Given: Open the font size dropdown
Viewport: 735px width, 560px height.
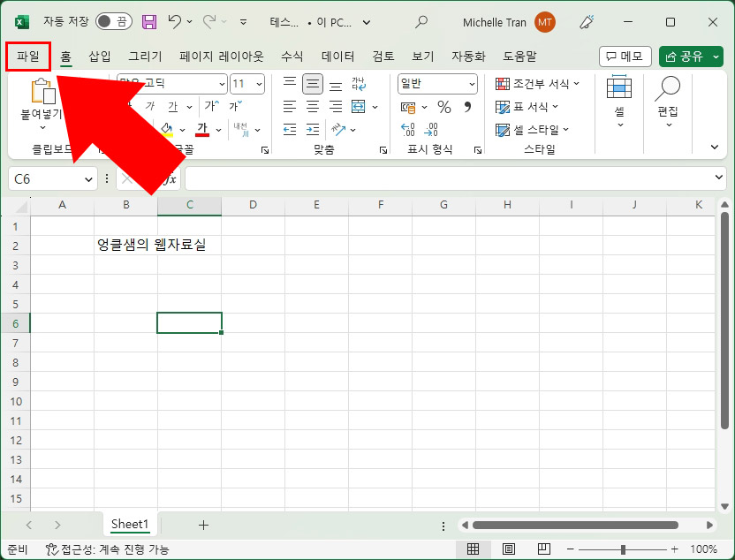Looking at the screenshot, I should point(259,84).
